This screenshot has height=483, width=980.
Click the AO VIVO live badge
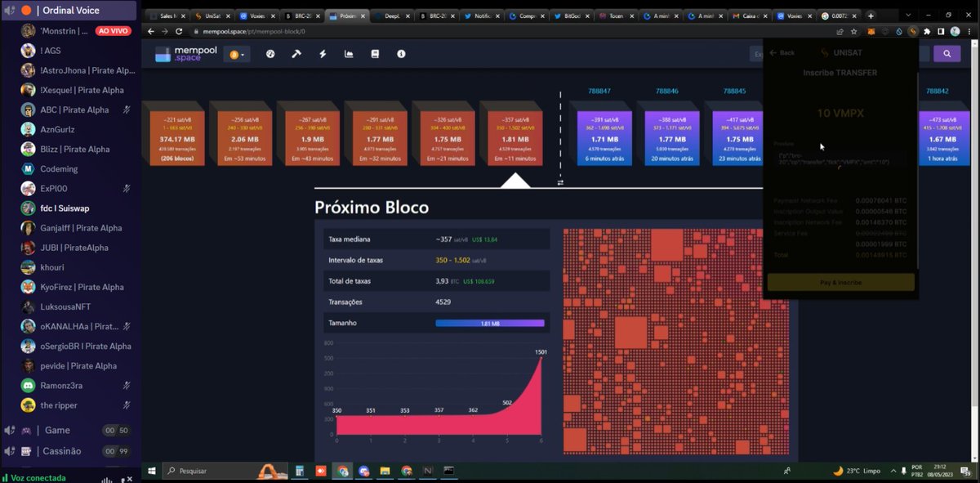click(114, 31)
